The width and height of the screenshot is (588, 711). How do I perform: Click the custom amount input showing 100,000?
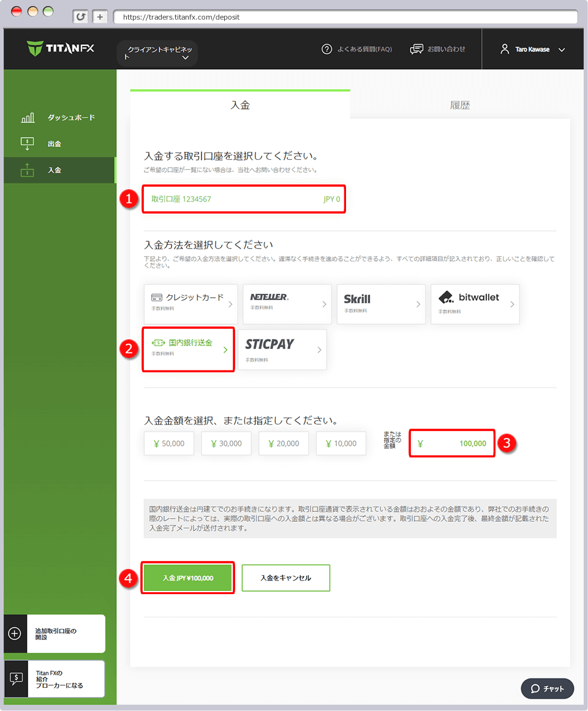[x=451, y=443]
